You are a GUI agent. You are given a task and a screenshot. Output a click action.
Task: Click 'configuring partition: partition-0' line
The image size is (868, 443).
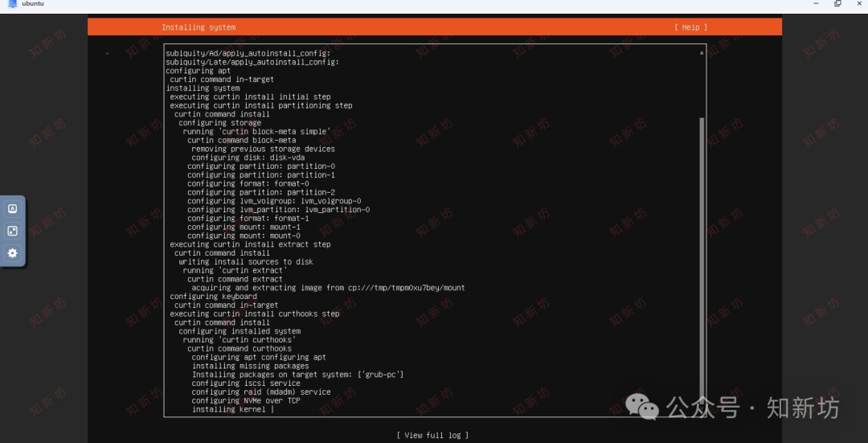tap(261, 166)
